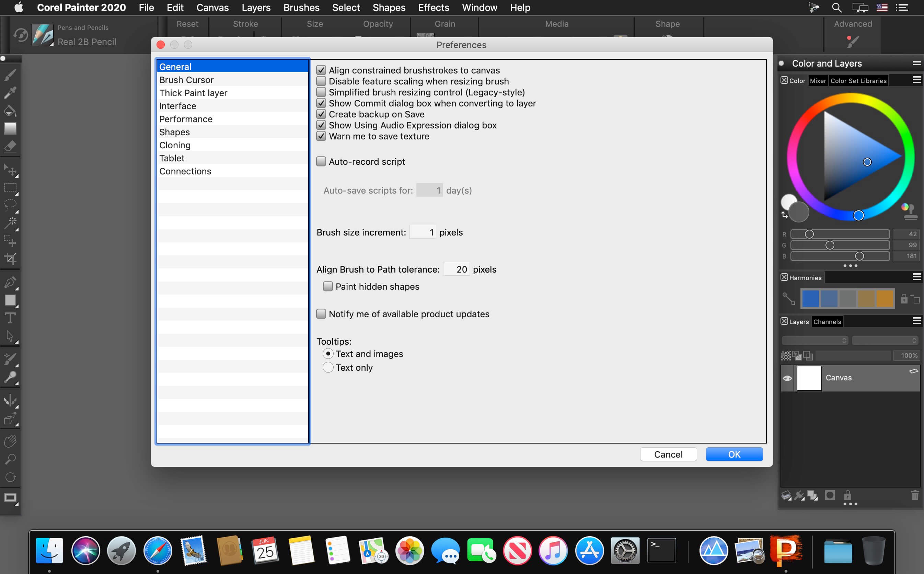The height and width of the screenshot is (574, 924).
Task: Select the Rotate Page tool
Action: 10,477
